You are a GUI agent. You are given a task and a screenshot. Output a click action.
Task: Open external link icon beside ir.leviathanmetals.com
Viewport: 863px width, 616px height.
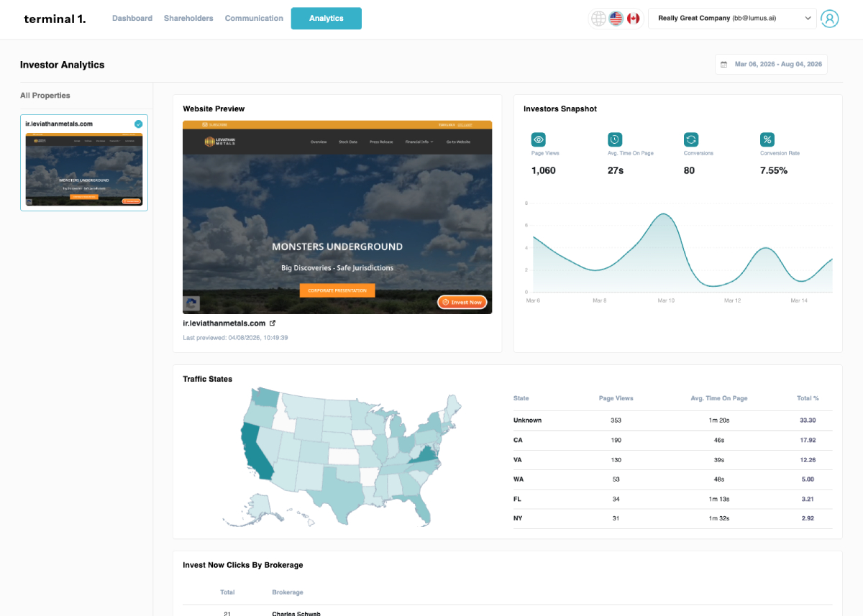point(273,323)
